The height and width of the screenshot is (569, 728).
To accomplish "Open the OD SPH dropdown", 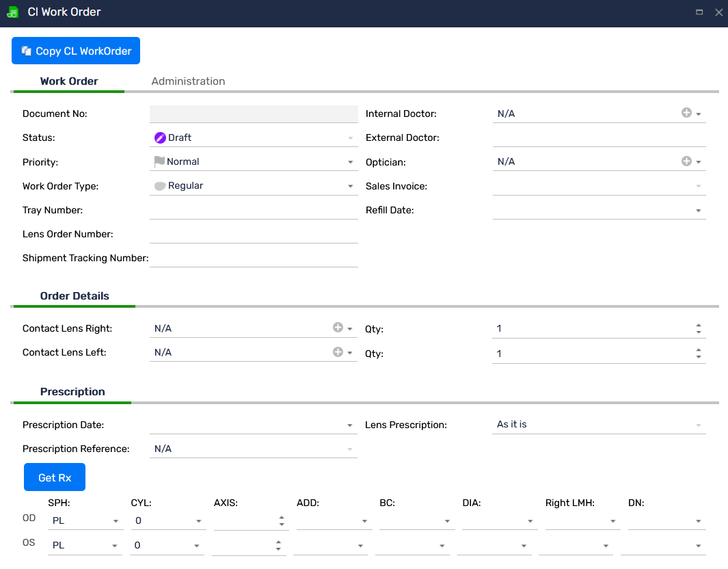I will (116, 521).
